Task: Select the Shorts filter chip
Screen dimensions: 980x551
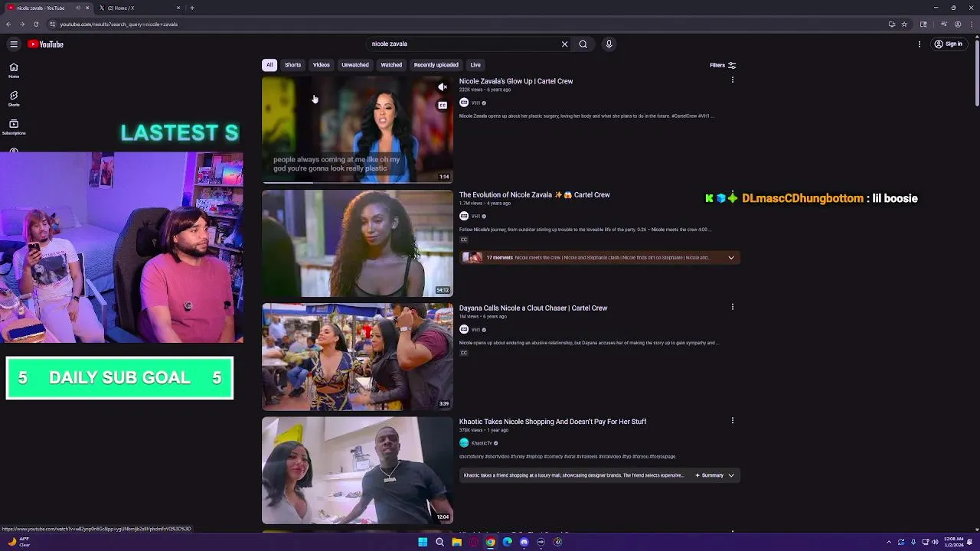Action: (293, 65)
